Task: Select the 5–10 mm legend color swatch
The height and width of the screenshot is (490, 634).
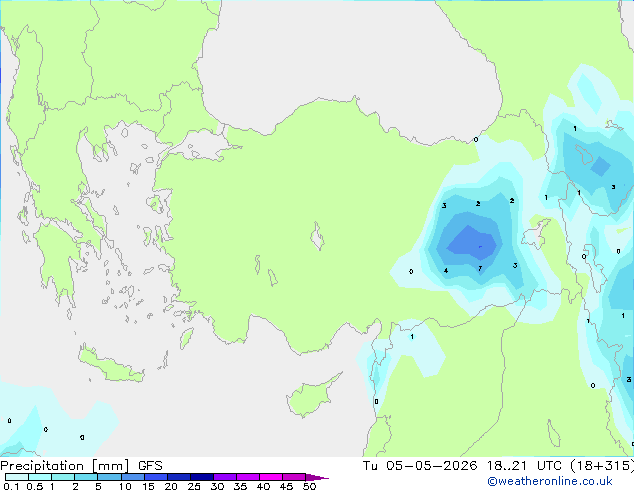Action: click(x=109, y=477)
